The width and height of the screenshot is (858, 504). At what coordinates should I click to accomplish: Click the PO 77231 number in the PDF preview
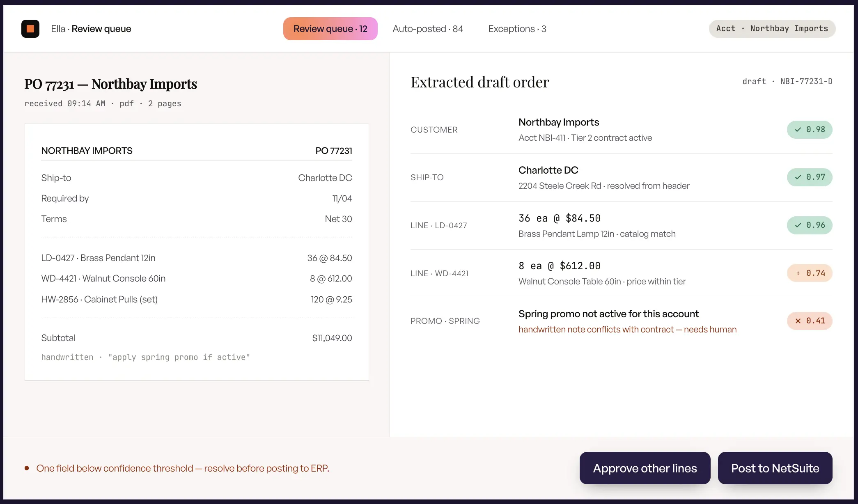334,151
